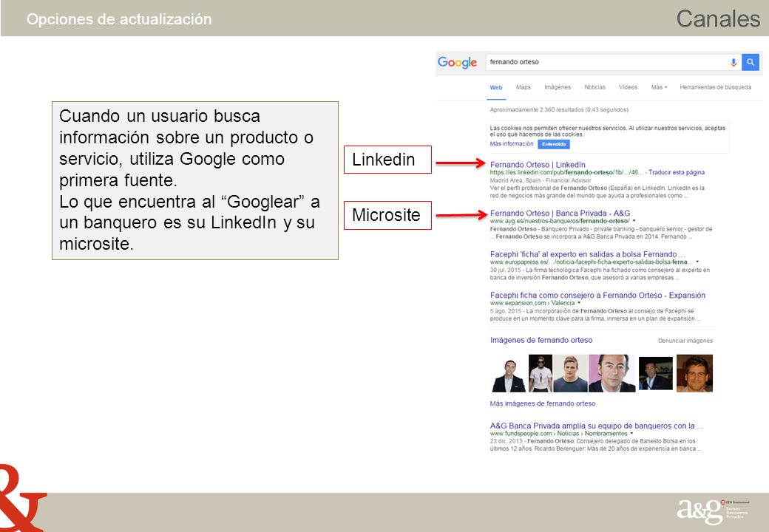Open the Facephi 'ficha' europapress result
This screenshot has height=532, width=769.
point(588,254)
